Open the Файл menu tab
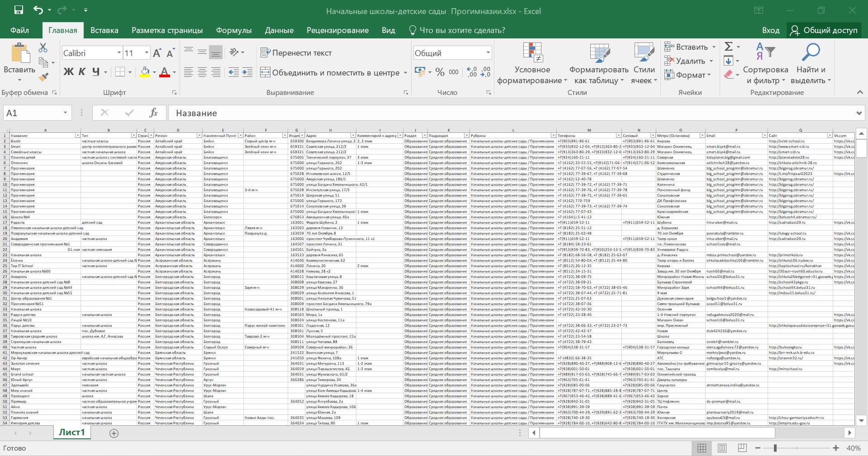Screen dimensions: 868x456 19,30
